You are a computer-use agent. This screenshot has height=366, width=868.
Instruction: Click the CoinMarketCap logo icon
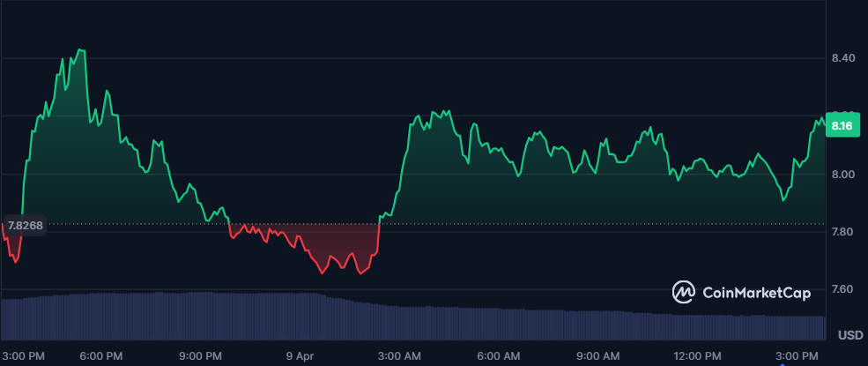pos(684,292)
